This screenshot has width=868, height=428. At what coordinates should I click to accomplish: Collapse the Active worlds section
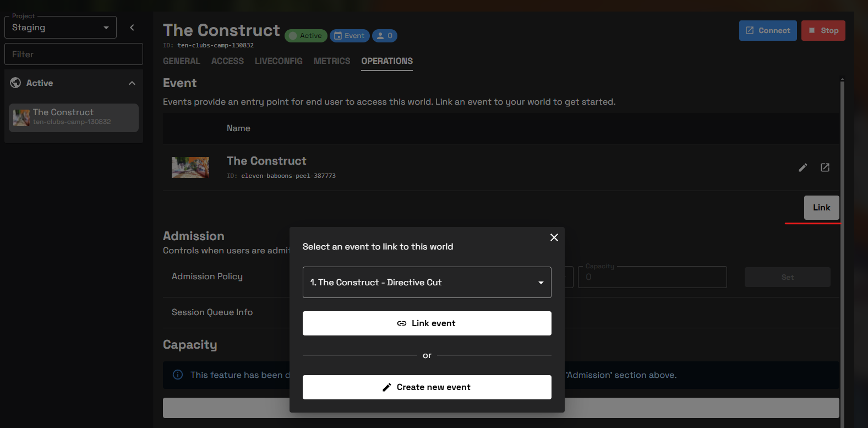point(132,83)
